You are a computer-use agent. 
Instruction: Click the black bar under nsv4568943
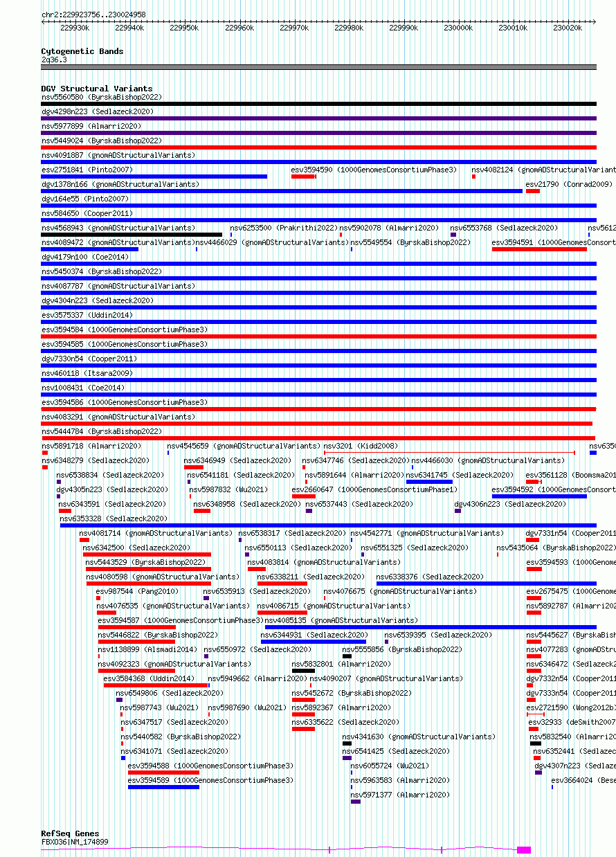pyautogui.click(x=132, y=235)
